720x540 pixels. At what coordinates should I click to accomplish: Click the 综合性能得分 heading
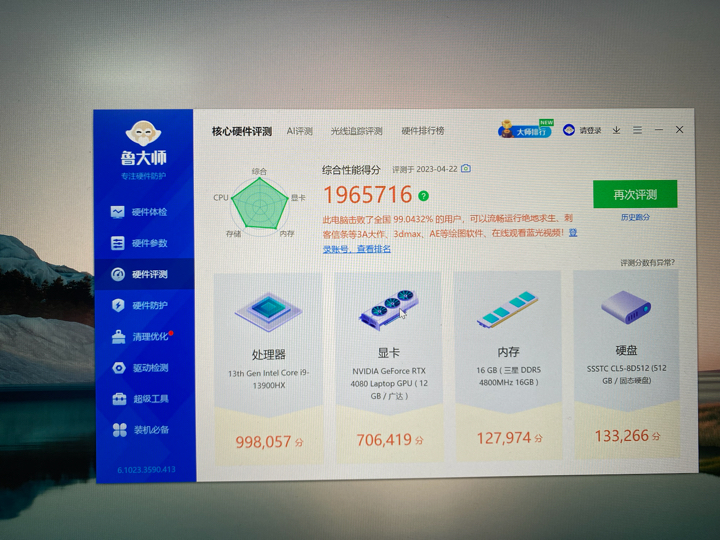click(x=351, y=170)
